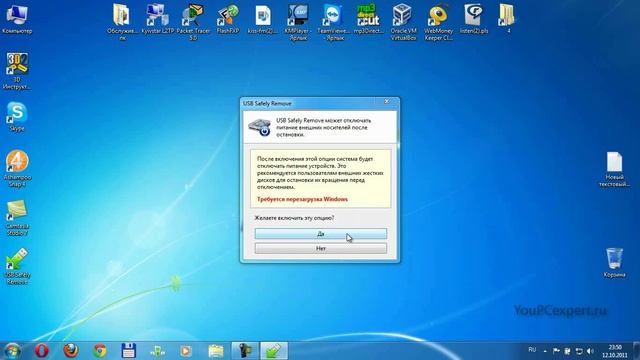Viewport: 640px width, 360px height.
Task: Select the USB Safely Remove desktop shortcut
Action: (x=17, y=266)
